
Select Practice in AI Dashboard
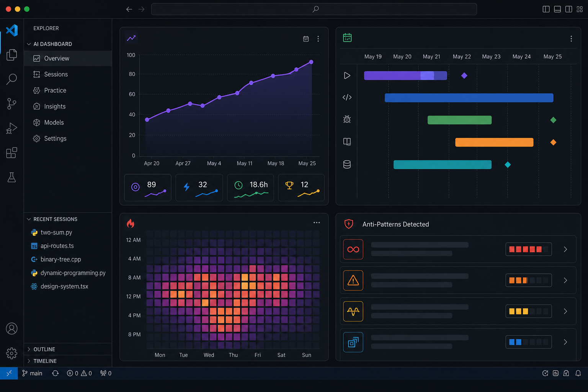coord(68,90)
